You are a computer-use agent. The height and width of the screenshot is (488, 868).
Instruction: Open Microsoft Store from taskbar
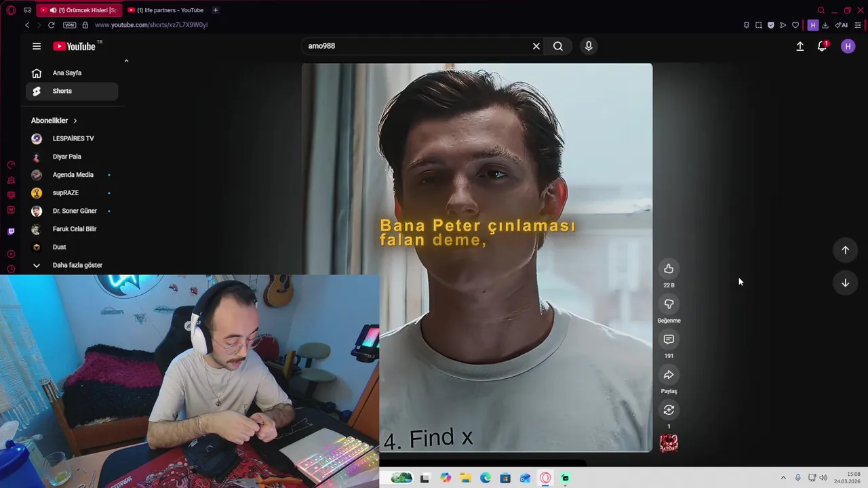(x=505, y=478)
